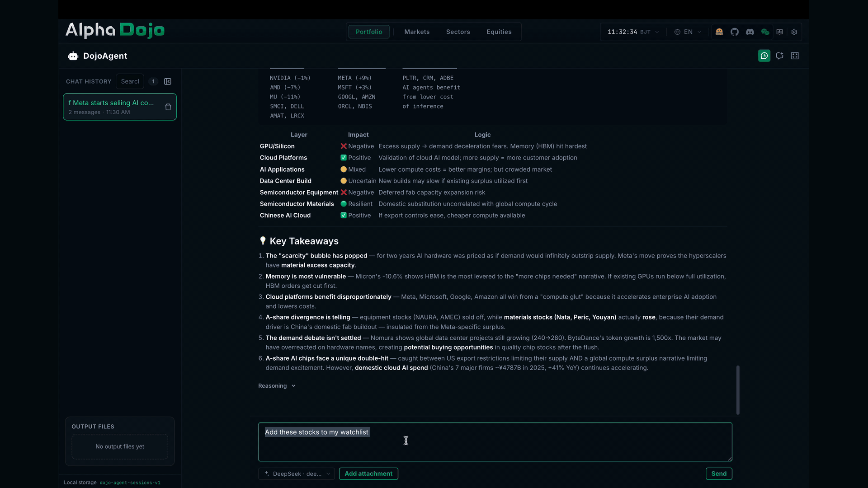868x488 pixels.
Task: Open the documentation book icon
Action: [x=779, y=32]
